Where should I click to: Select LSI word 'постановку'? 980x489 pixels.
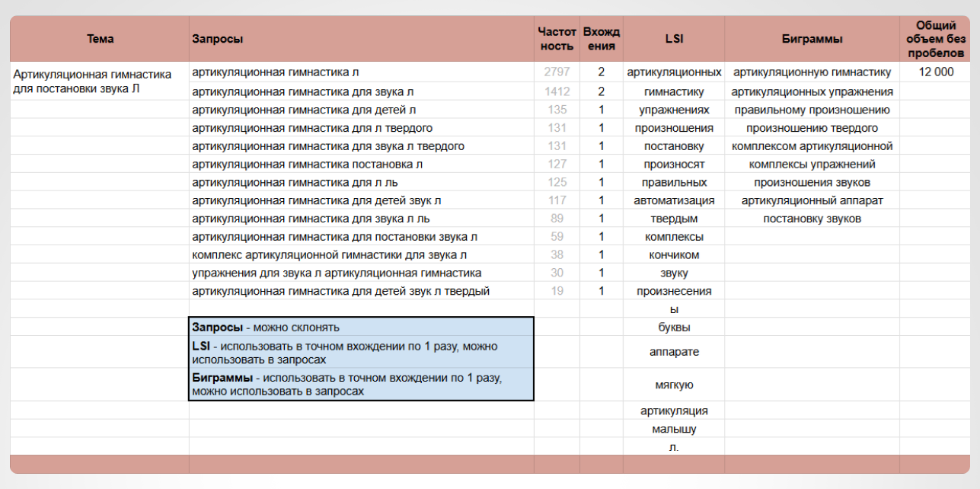click(674, 146)
